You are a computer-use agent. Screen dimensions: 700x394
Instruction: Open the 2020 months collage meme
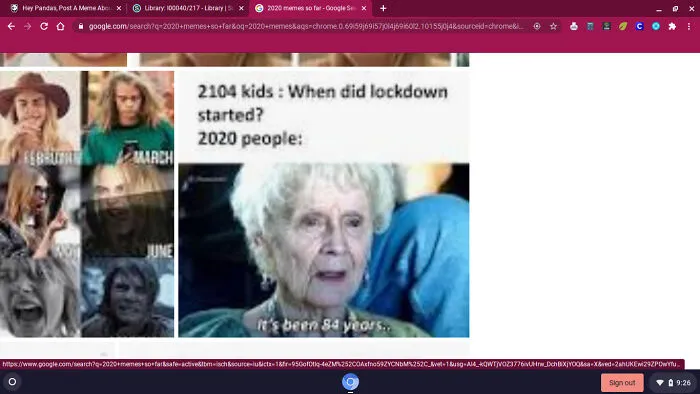click(x=87, y=204)
